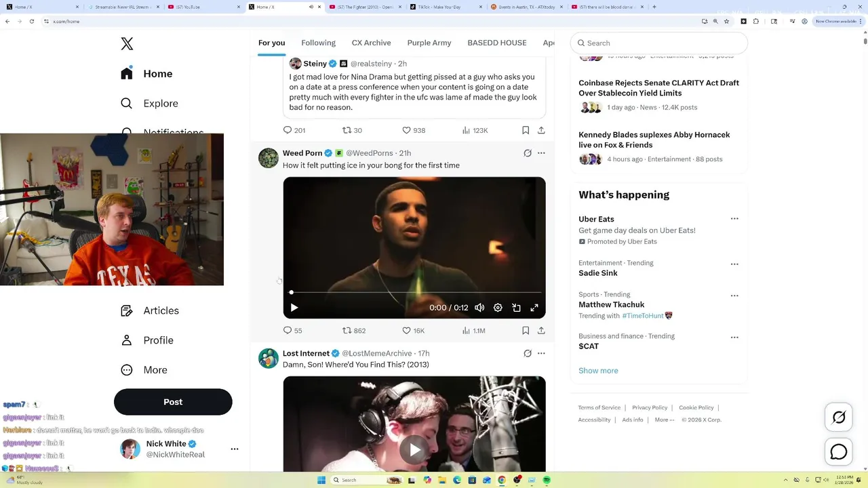Image resolution: width=868 pixels, height=488 pixels.
Task: Expand the Drake video to fullscreen
Action: pos(534,308)
